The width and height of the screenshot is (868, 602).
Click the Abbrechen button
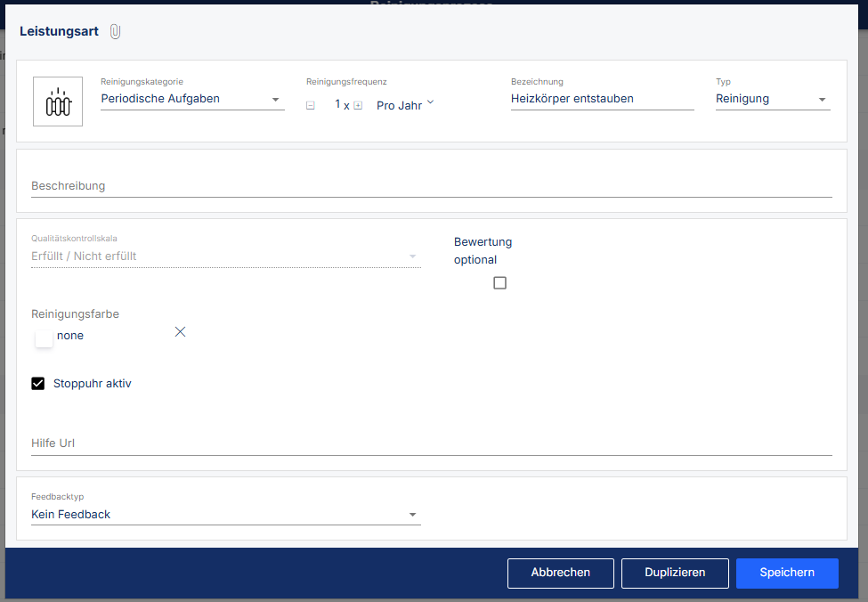561,573
